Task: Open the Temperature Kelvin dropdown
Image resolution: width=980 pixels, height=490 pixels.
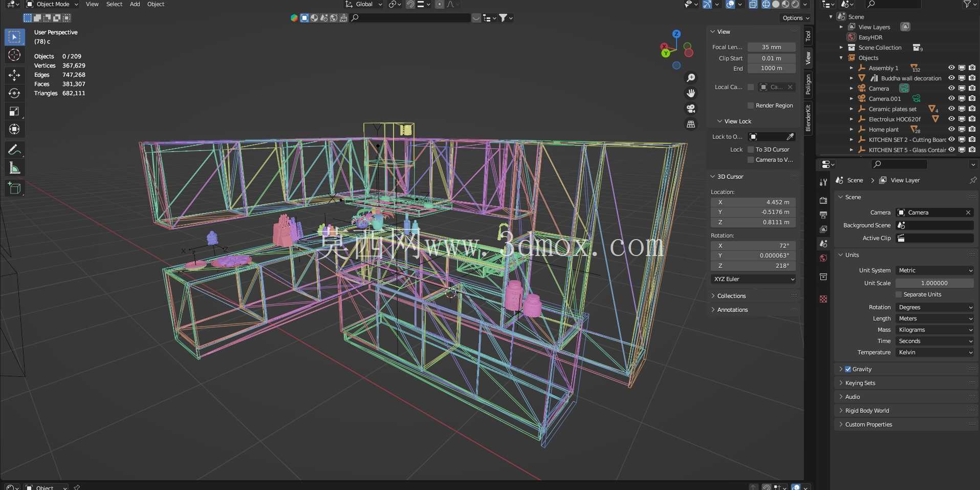Action: click(x=935, y=352)
